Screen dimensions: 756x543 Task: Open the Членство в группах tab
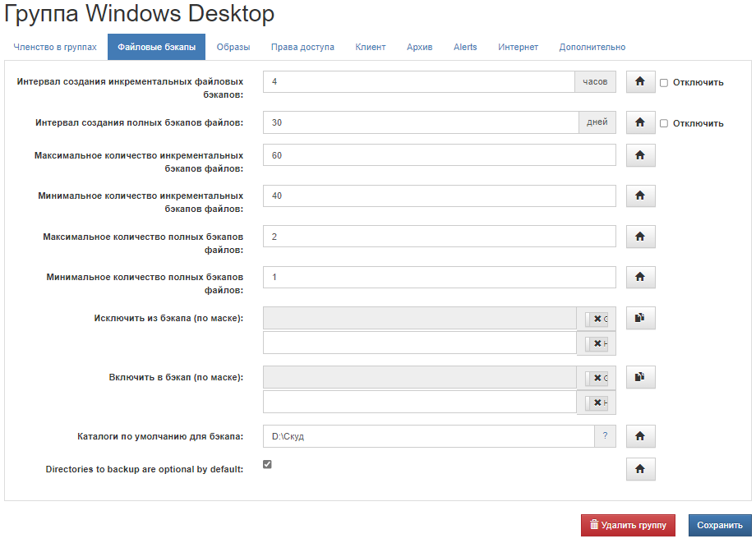click(x=55, y=47)
